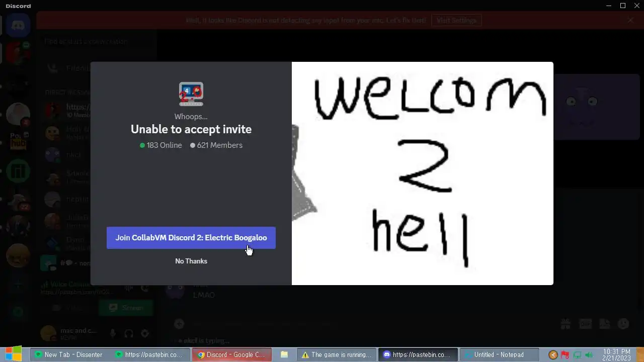The image size is (644, 362).
Task: Add a server with the plus icon
Action: [x=19, y=285]
